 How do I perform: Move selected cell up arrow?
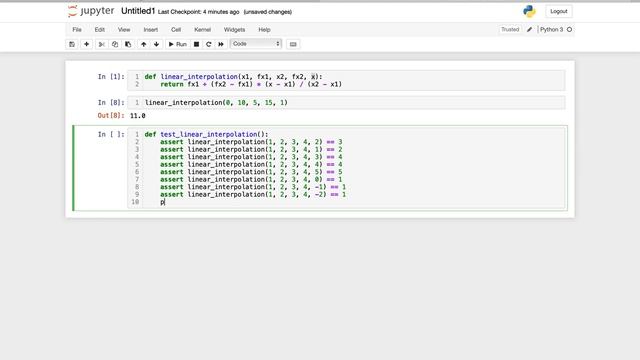click(144, 44)
